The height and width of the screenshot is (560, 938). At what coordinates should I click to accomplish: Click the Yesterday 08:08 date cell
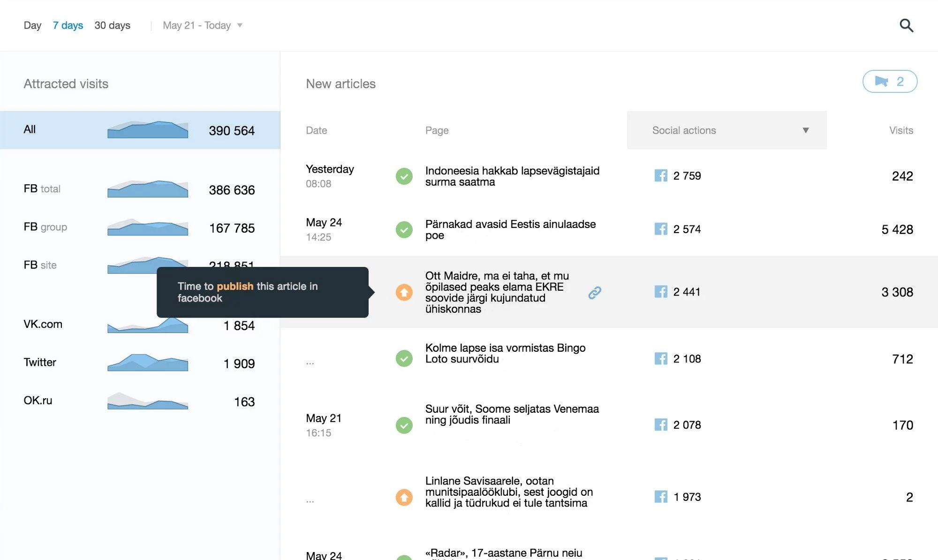[330, 176]
